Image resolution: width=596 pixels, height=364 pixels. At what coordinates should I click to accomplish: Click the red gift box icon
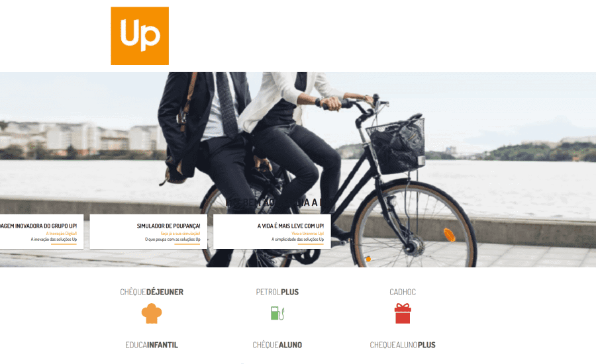[403, 314]
